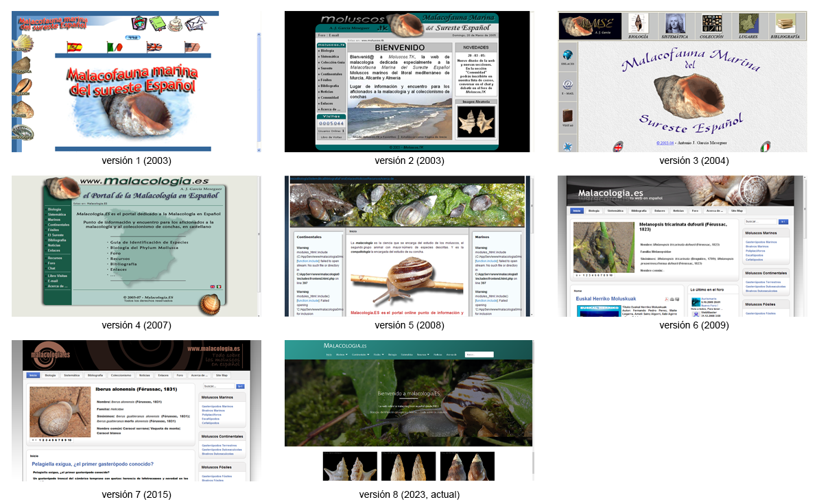Image resolution: width=819 pixels, height=504 pixels.
Task: Click the abalone shell icon in versión 1 sidebar
Action: [x=23, y=132]
